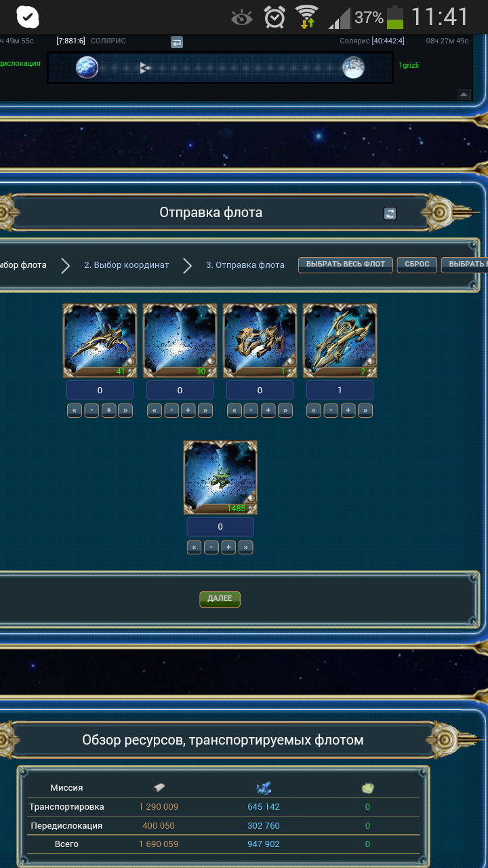Click the origin planet icon in the fleet tracker

click(87, 67)
